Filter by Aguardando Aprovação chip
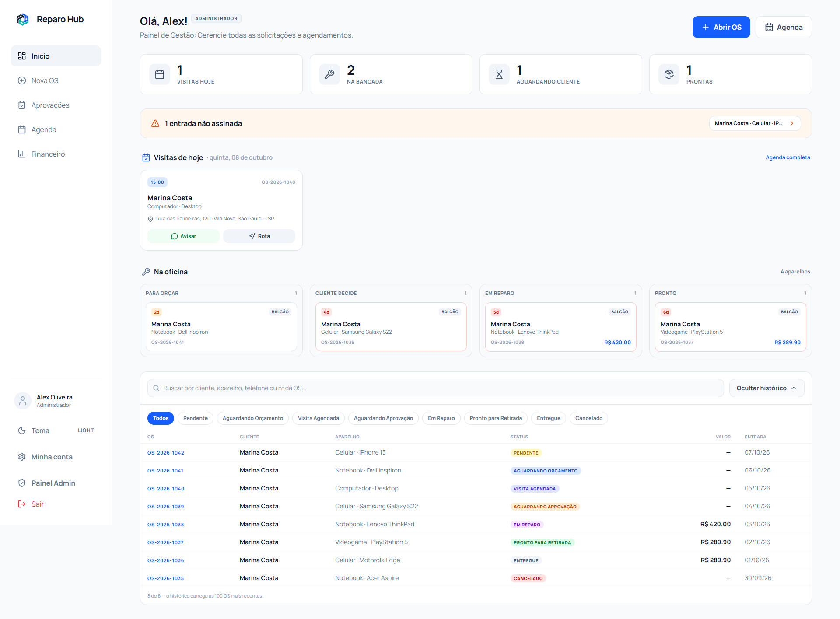This screenshot has height=619, width=840. [x=383, y=418]
